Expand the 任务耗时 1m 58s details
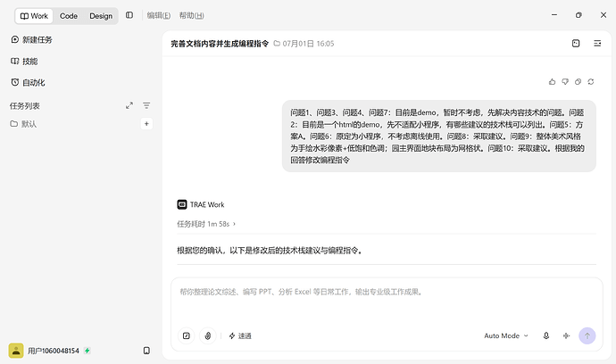This screenshot has width=616, height=364. (206, 224)
